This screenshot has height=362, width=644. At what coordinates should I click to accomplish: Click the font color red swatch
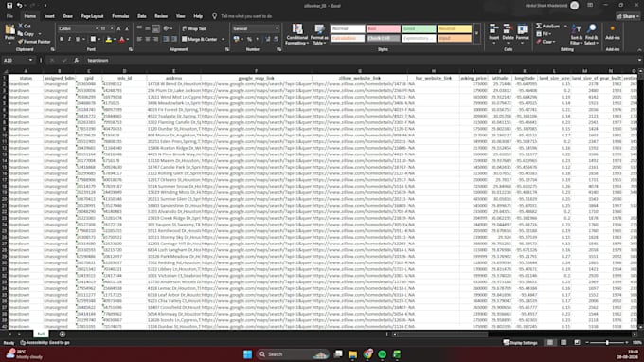pyautogui.click(x=121, y=40)
